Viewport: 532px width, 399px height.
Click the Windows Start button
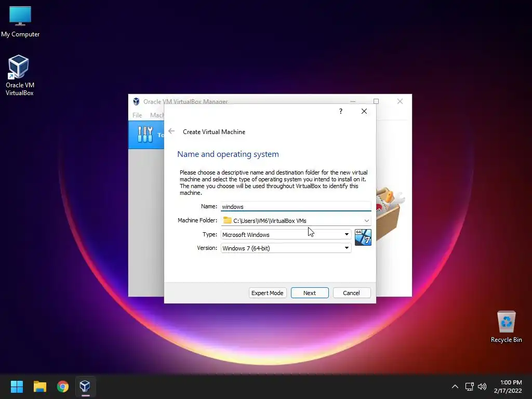point(17,386)
